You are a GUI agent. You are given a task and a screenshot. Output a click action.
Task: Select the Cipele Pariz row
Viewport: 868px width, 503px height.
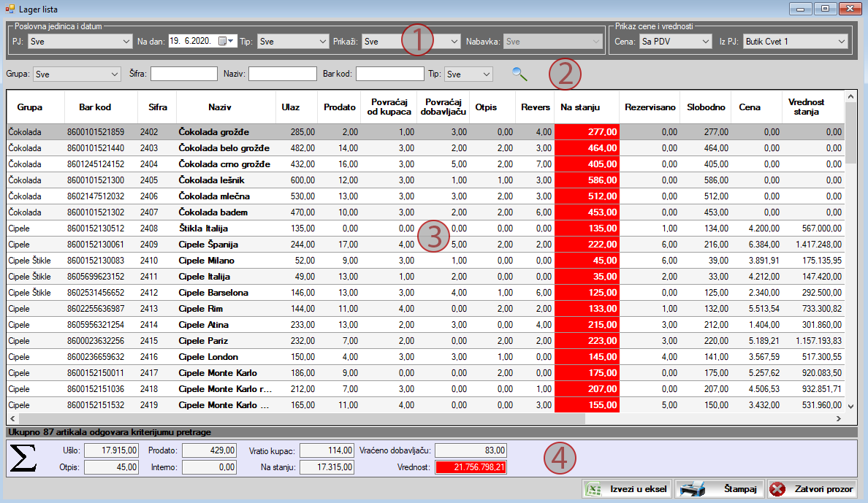click(426, 341)
